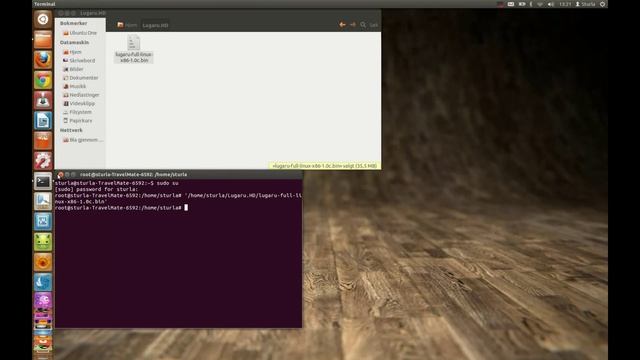Launch Google Chrome from the launcher
Image resolution: width=640 pixels, height=360 pixels.
pos(43,80)
